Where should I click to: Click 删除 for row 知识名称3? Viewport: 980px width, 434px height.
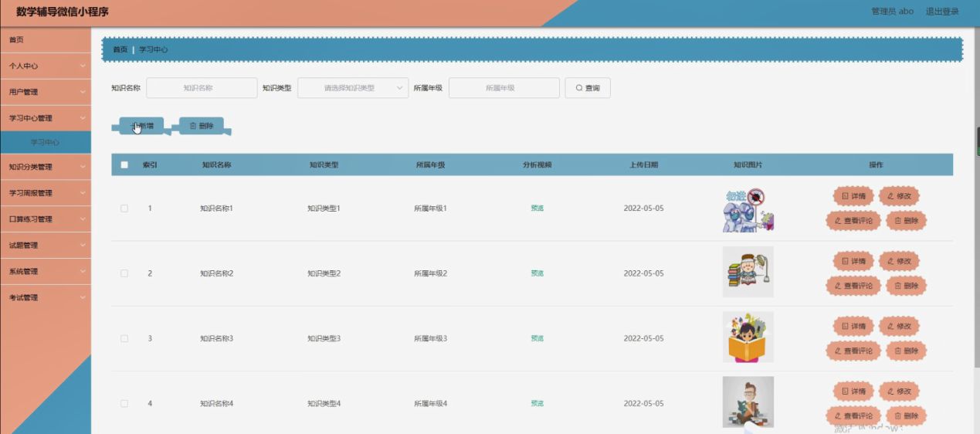[906, 351]
